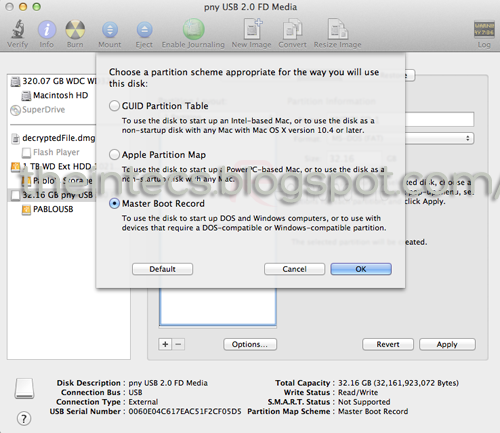Click the Default button in dialog

click(162, 269)
